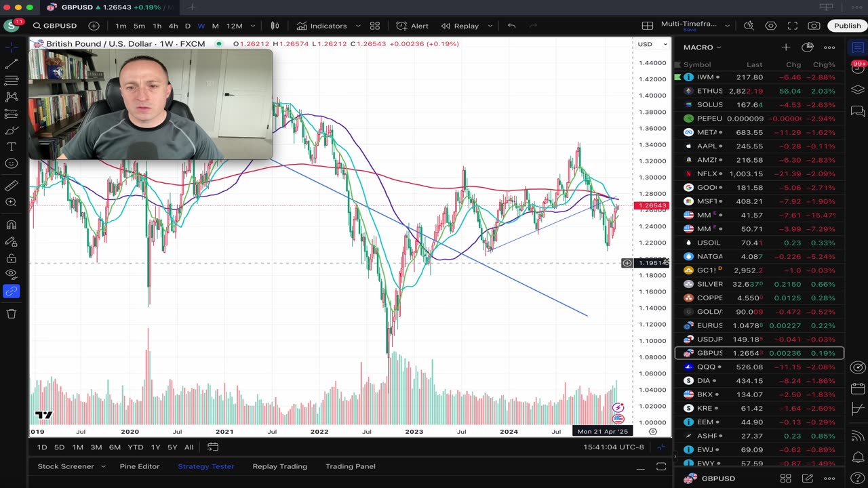Enter fullscreen mode
Image resolution: width=868 pixels, height=488 pixels.
point(793,26)
